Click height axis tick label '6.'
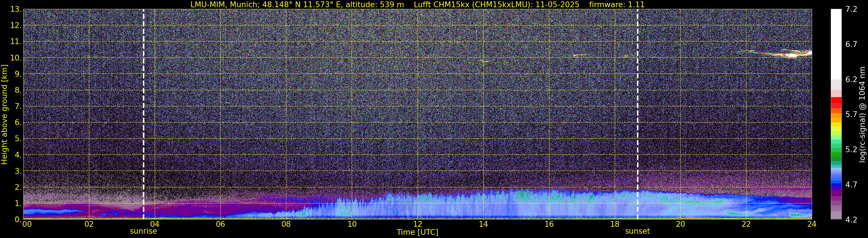This screenshot has height=238, width=868. pyautogui.click(x=18, y=123)
